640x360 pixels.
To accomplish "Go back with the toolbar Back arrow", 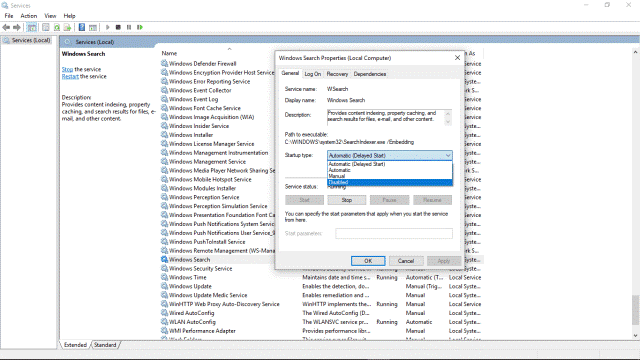I will [6, 27].
